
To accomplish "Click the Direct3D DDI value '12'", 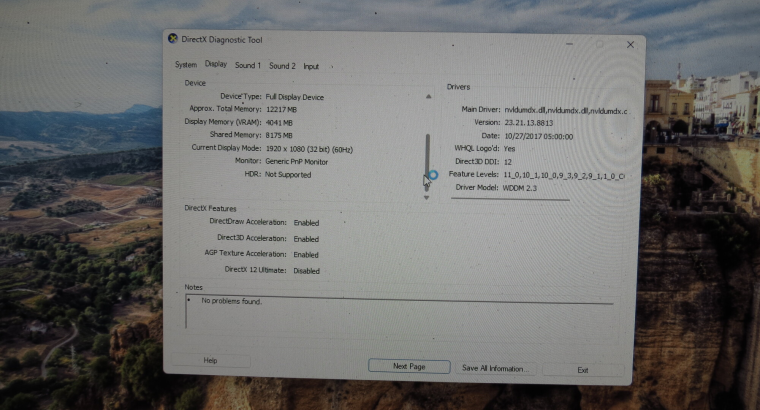I will tap(508, 162).
